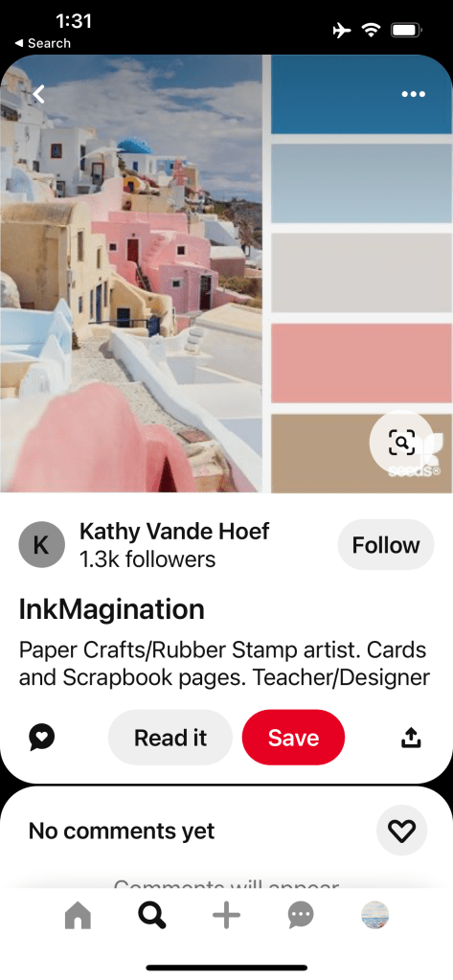
Task: Return to Search via status bar link
Action: click(42, 43)
